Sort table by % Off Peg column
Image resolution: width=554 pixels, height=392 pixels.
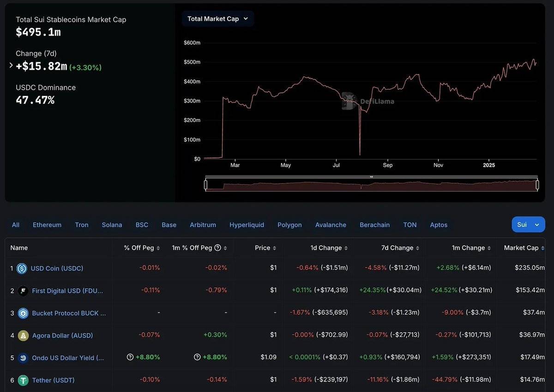[142, 248]
